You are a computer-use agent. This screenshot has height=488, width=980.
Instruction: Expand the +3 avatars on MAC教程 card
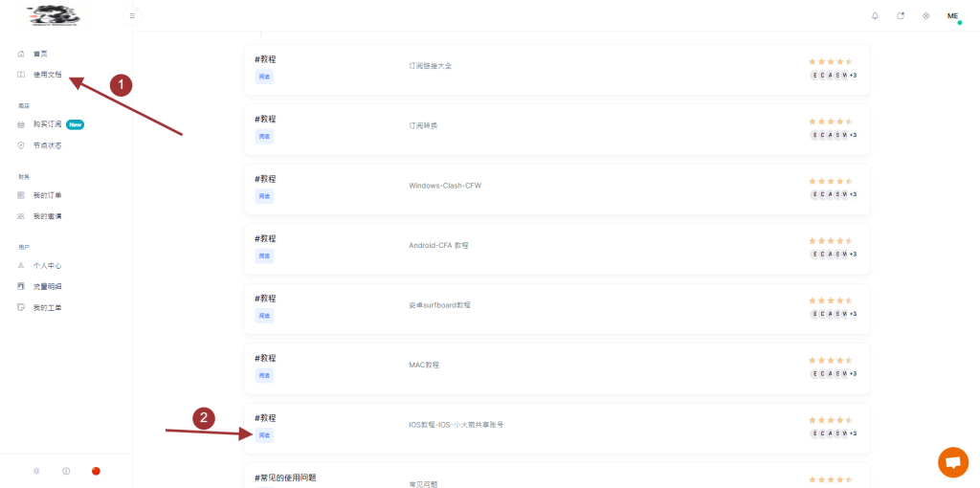click(x=852, y=373)
